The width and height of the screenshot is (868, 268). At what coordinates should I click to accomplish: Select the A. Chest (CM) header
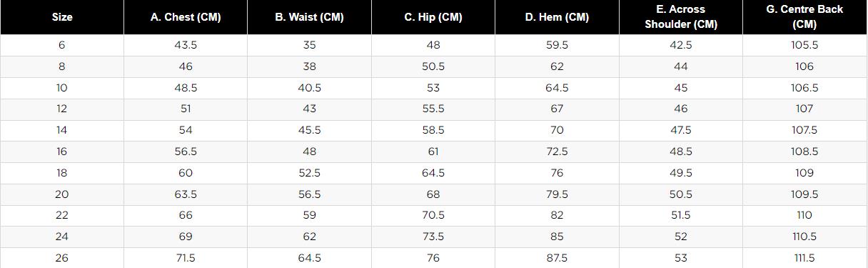pos(186,17)
